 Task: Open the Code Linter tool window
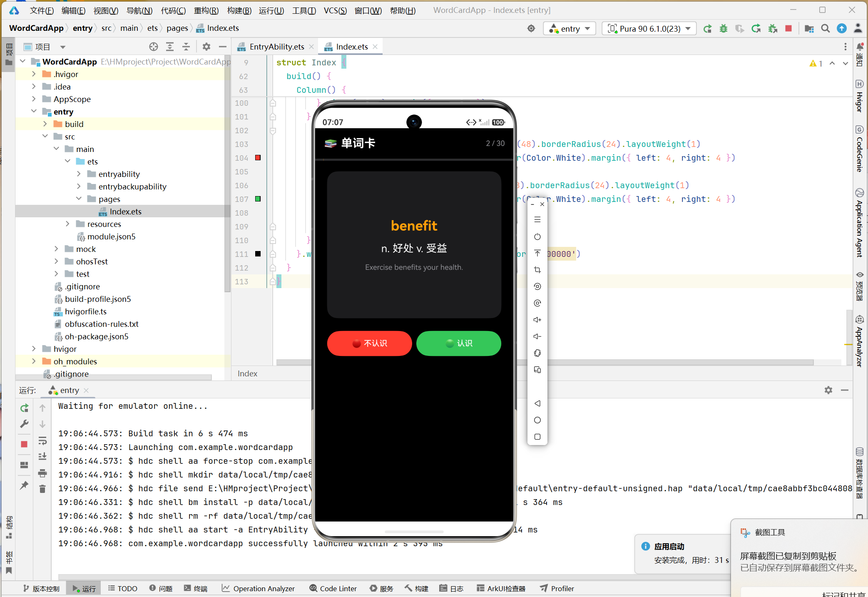(x=333, y=588)
